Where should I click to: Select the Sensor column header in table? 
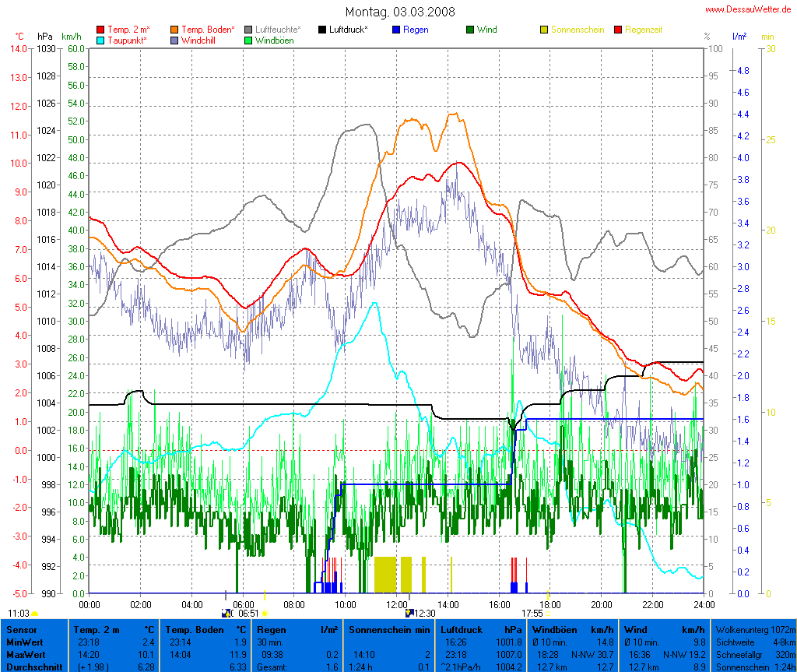tap(21, 628)
